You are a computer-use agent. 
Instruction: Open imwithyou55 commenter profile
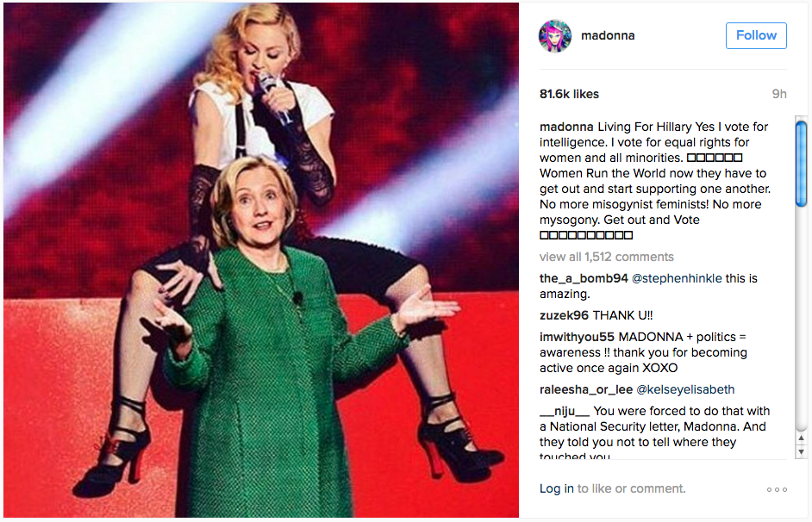(577, 338)
